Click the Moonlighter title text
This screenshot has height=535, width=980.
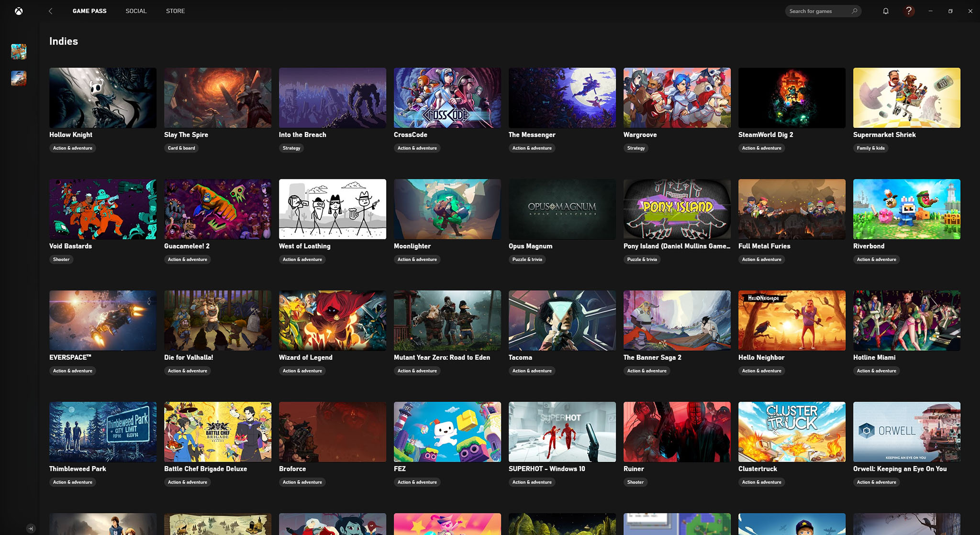coord(412,246)
